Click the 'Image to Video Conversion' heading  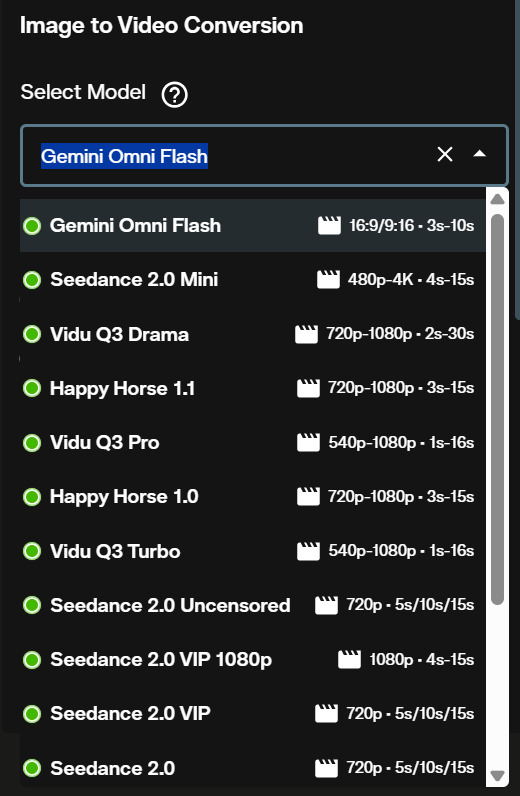tap(161, 25)
